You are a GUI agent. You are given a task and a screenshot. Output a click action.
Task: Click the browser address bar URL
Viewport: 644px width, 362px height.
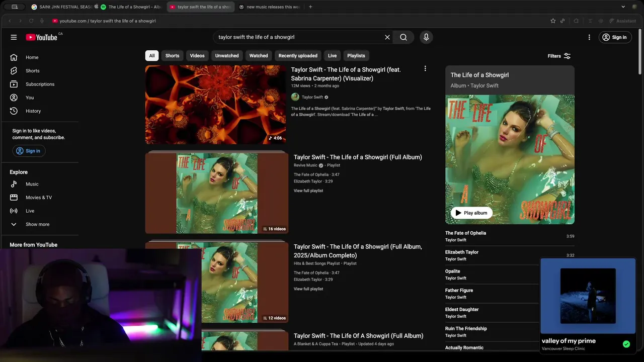point(108,21)
